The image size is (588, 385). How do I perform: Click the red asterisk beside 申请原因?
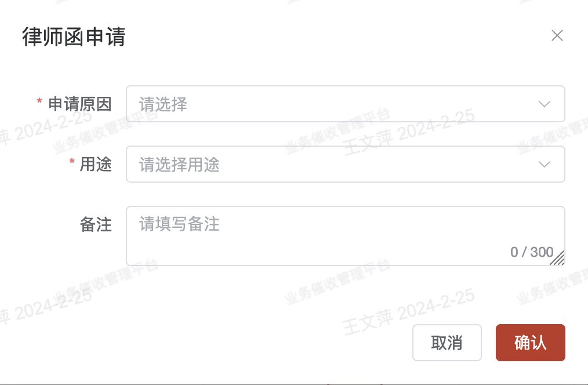point(39,103)
